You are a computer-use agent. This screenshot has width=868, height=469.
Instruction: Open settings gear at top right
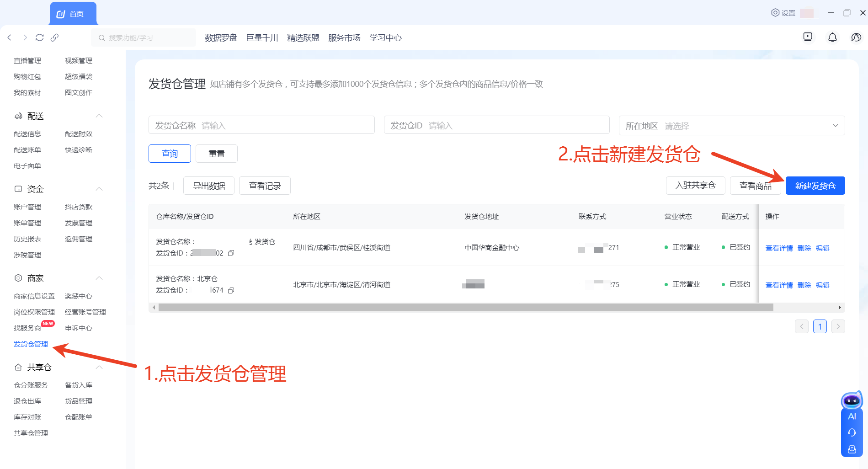coord(783,13)
